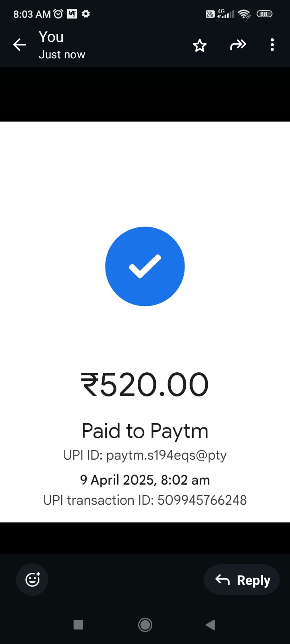Screen dimensions: 290x644
Task: Open recent apps square button
Action: click(78, 625)
